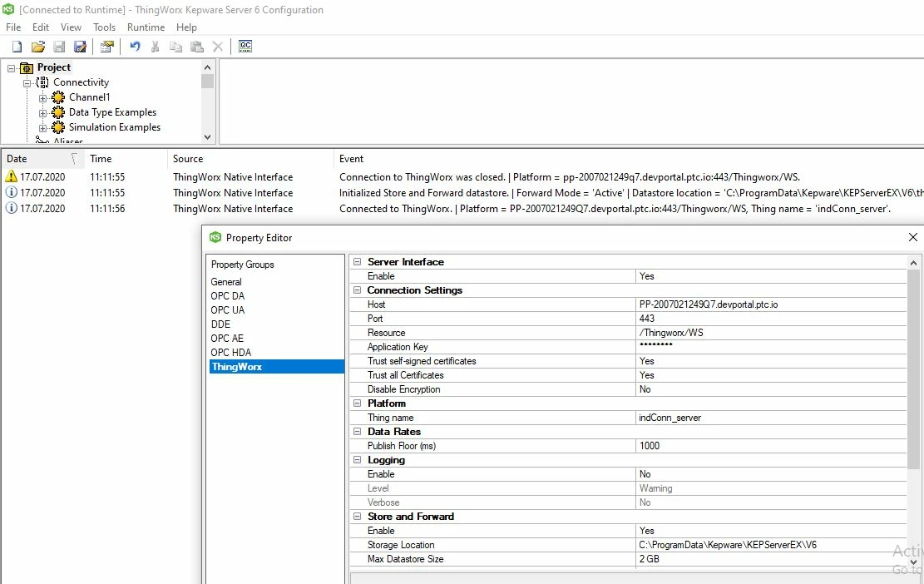Change Disable Encryption value
Viewport: 924px width, 584px height.
(x=771, y=389)
